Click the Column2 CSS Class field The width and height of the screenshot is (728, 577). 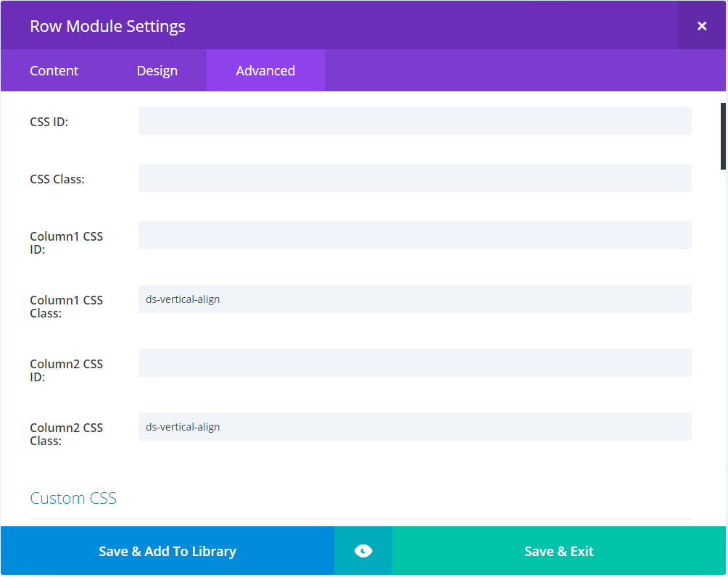tap(415, 426)
